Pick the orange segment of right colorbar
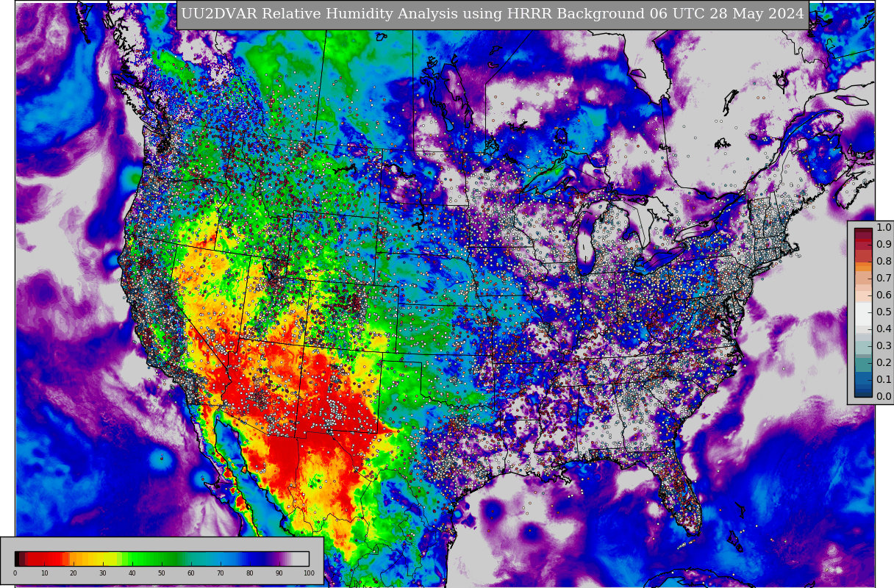Screen dimensions: 894x588 [863, 268]
